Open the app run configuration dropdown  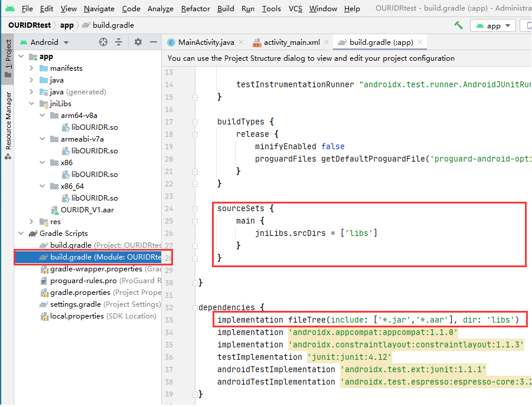494,25
